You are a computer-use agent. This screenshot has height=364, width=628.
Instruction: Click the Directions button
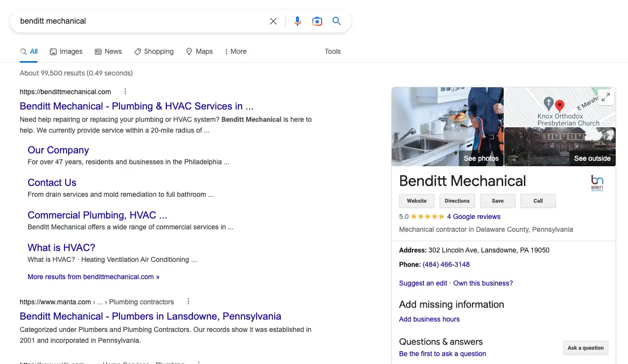coord(457,201)
